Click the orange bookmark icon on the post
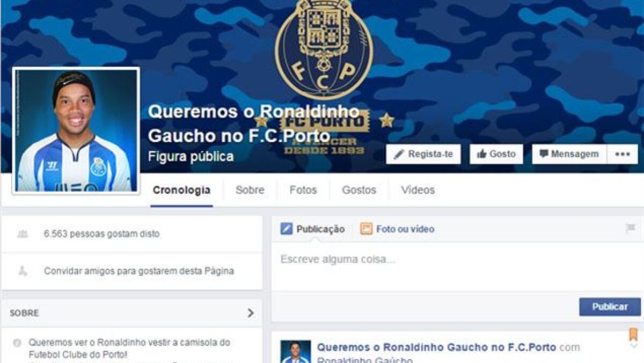This screenshot has width=644, height=363. coord(633,335)
